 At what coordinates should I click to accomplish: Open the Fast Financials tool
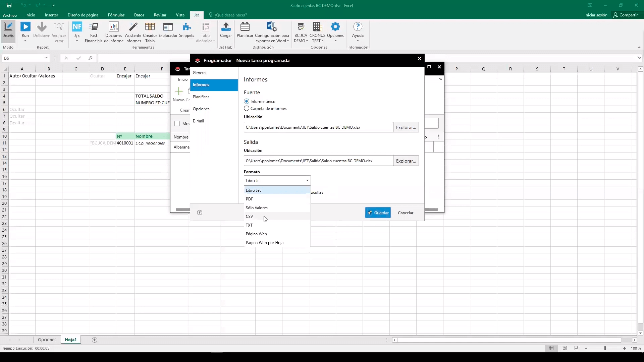[x=94, y=32]
